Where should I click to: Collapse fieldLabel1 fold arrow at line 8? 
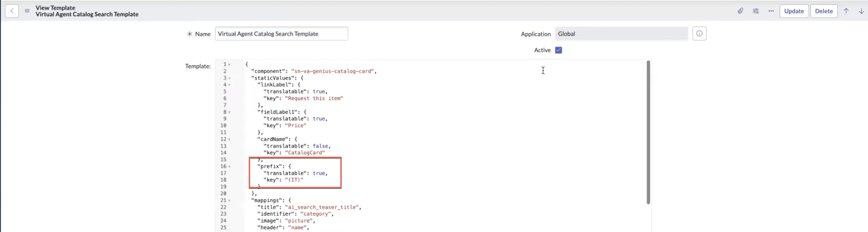click(x=229, y=112)
